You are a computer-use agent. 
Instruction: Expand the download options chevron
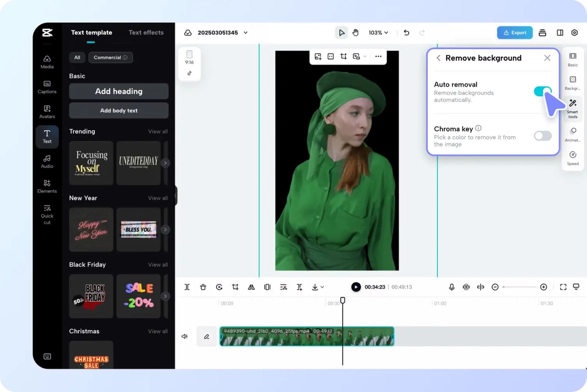coord(321,287)
